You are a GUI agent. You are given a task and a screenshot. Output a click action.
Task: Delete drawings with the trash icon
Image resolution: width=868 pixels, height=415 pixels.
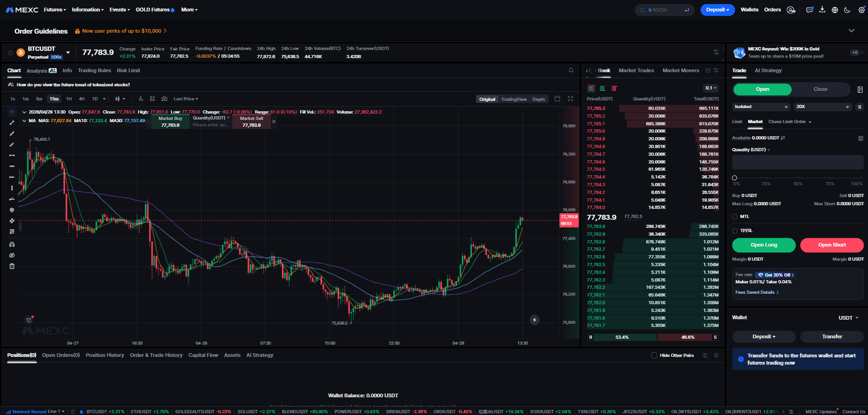[x=12, y=266]
